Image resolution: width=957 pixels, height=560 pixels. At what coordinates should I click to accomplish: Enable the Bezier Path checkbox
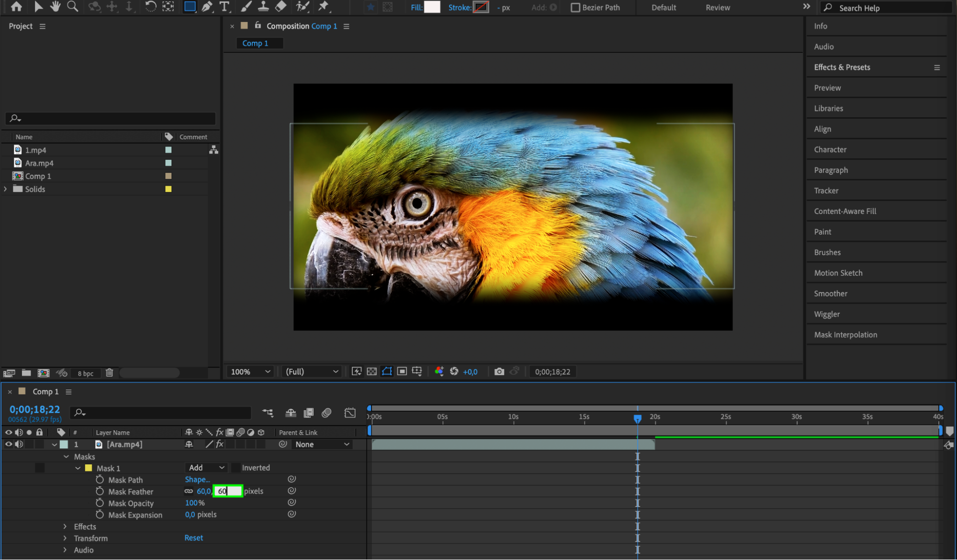[x=575, y=8]
